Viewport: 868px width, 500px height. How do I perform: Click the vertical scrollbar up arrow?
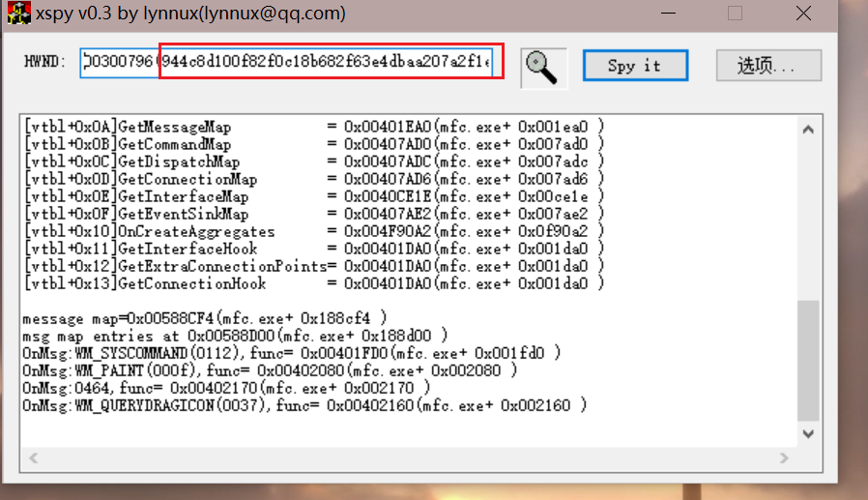pyautogui.click(x=808, y=130)
